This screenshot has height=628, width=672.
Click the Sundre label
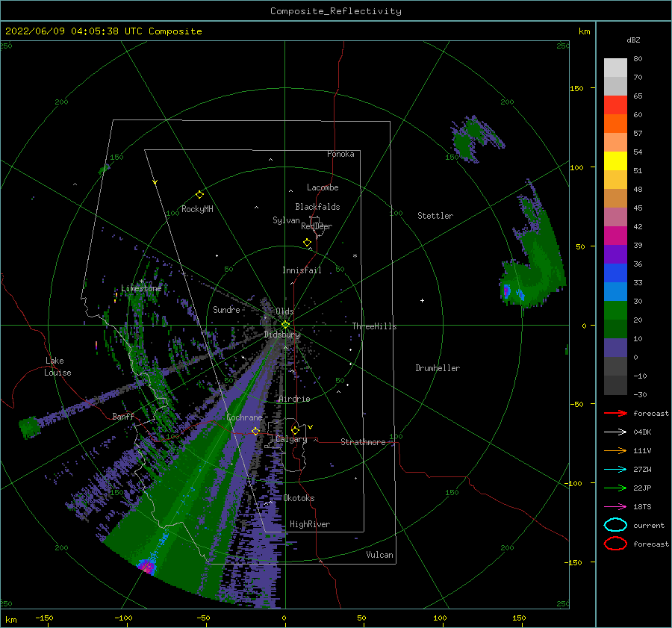coord(226,309)
